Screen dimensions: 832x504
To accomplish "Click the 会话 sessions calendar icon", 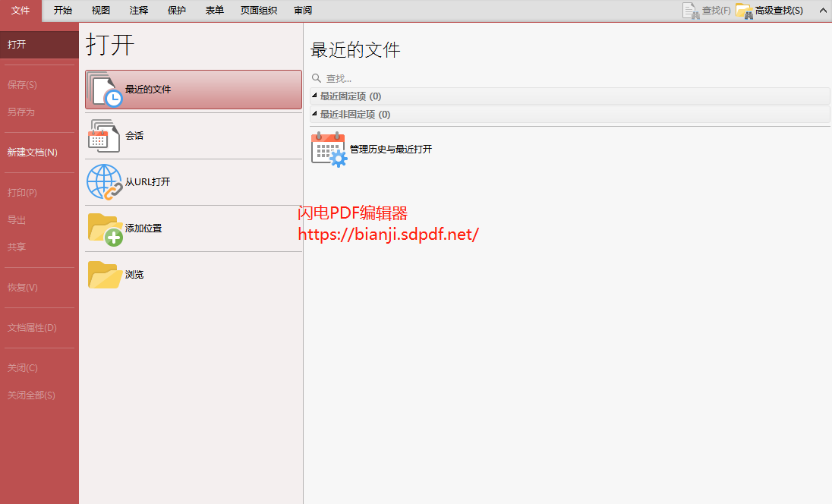I will [104, 136].
